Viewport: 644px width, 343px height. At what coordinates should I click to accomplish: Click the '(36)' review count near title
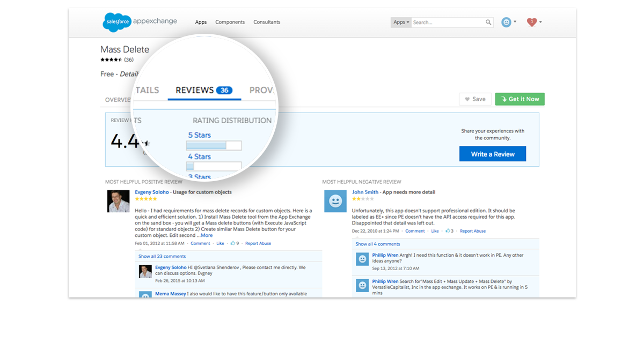(129, 59)
